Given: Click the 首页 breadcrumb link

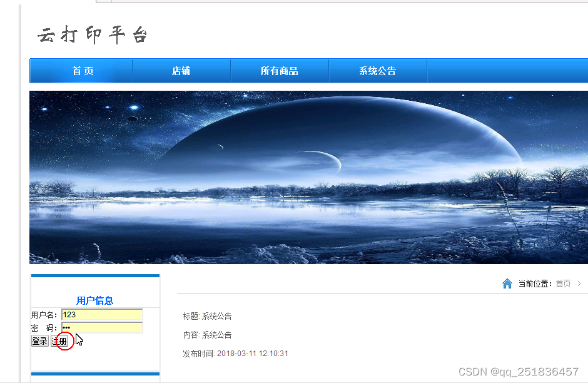Looking at the screenshot, I should click(x=563, y=283).
